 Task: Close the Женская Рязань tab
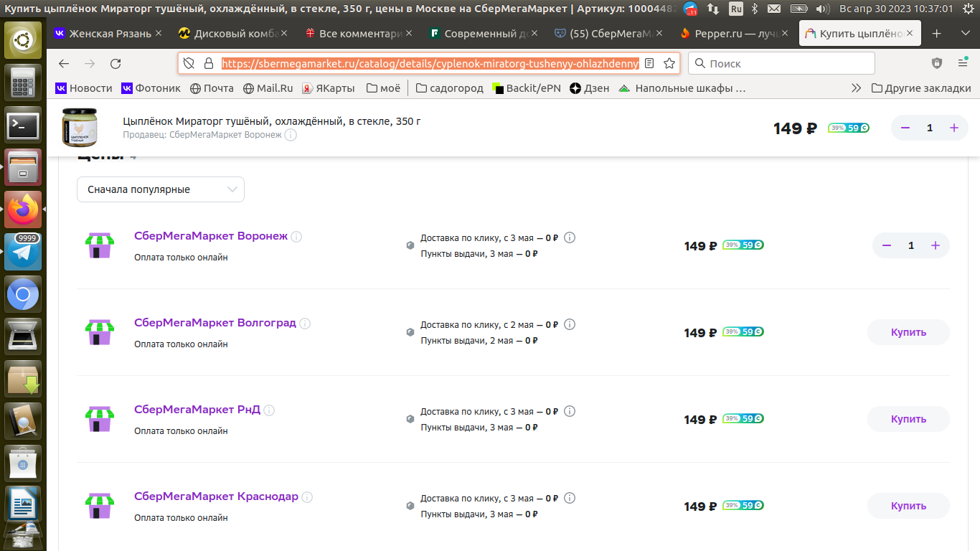[x=159, y=34]
